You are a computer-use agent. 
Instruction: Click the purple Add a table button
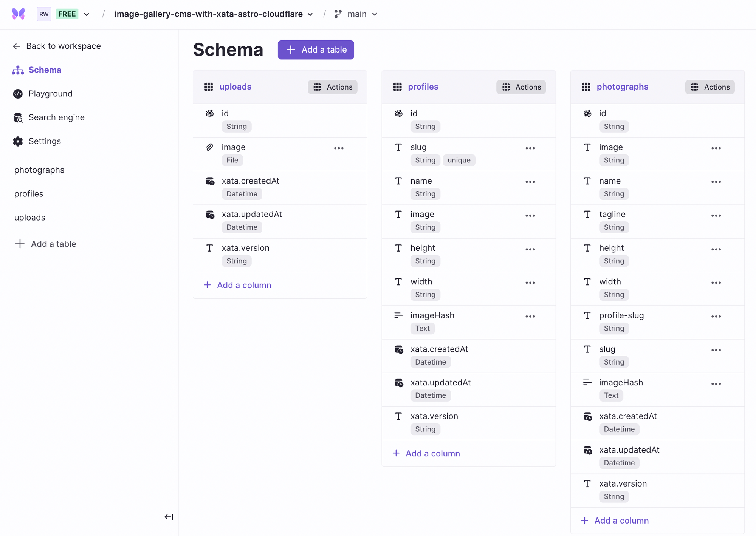[316, 50]
